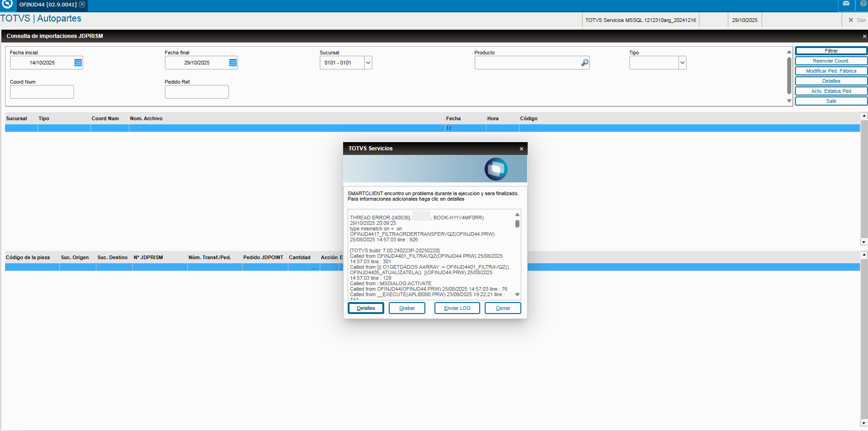Viewport: 868px width, 431px height.
Task: Open the calendar picker for Fecha inicial
Action: pyautogui.click(x=78, y=63)
